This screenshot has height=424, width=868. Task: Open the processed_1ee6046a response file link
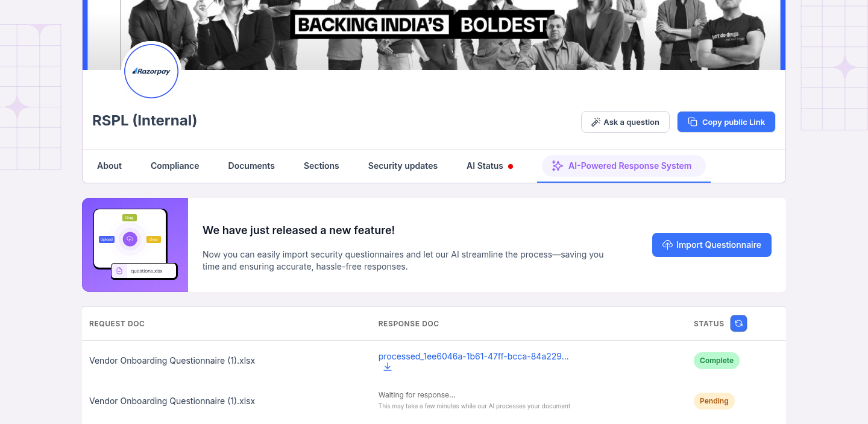point(473,356)
